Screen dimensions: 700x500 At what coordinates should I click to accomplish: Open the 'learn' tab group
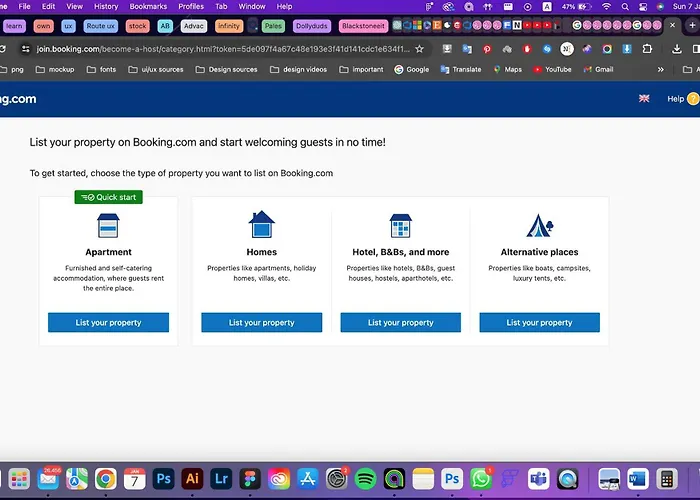pos(14,26)
